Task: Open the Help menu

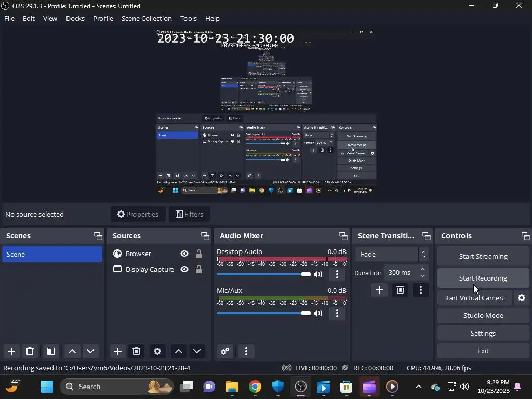Action: coord(212,18)
